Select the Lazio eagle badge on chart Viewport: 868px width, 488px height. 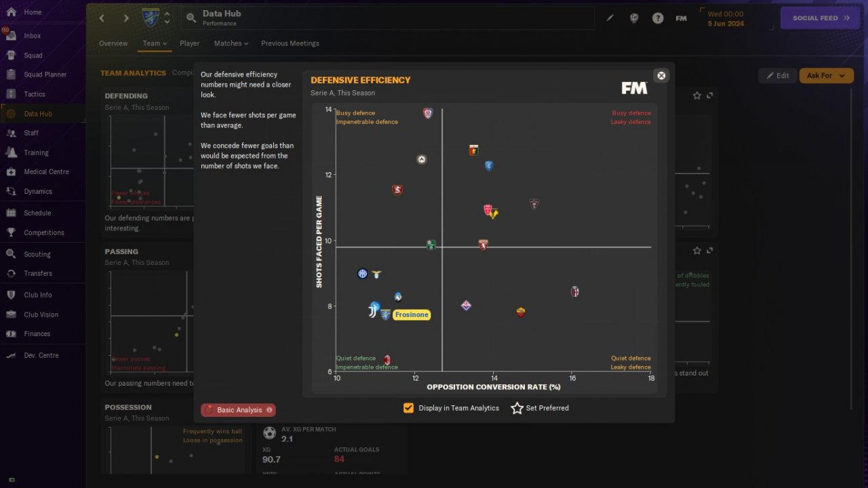(376, 274)
